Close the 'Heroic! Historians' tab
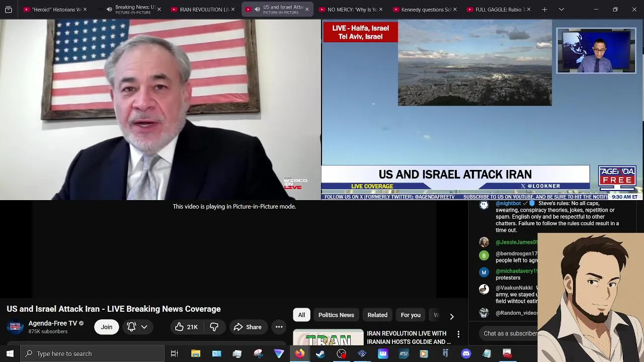 85,10
